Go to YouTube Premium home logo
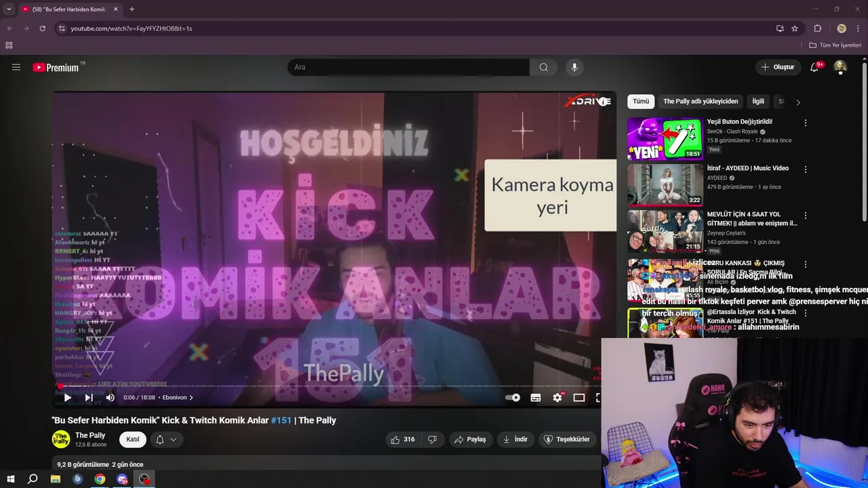This screenshot has height=488, width=868. [x=56, y=67]
